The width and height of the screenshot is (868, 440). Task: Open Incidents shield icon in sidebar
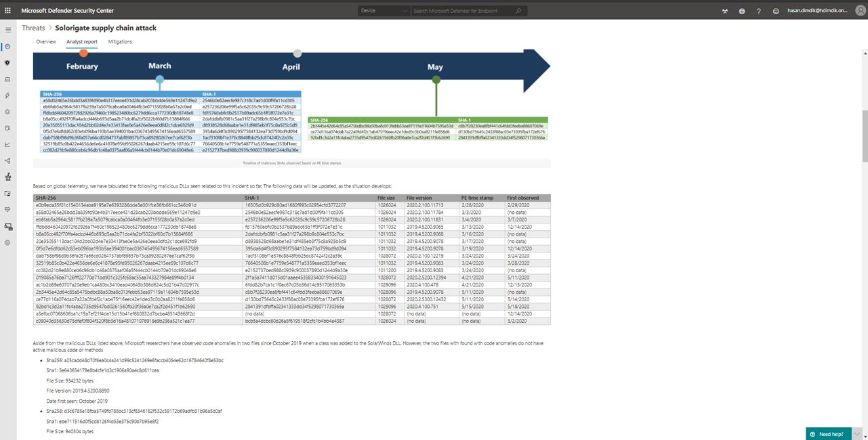click(x=8, y=63)
